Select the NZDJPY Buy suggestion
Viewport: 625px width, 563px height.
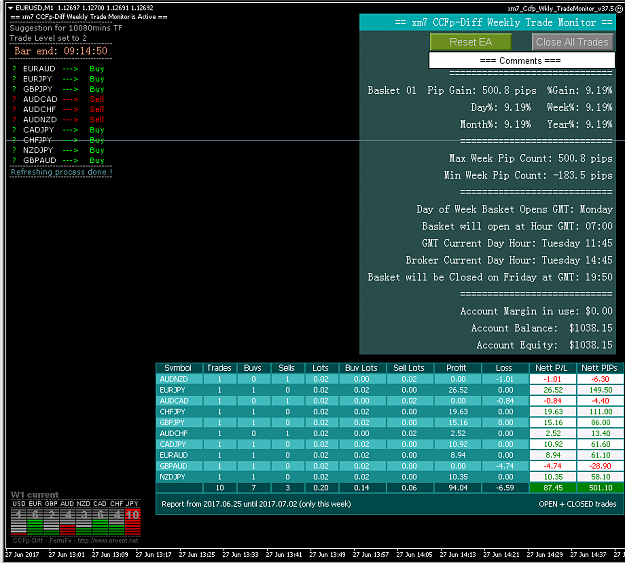coord(59,150)
